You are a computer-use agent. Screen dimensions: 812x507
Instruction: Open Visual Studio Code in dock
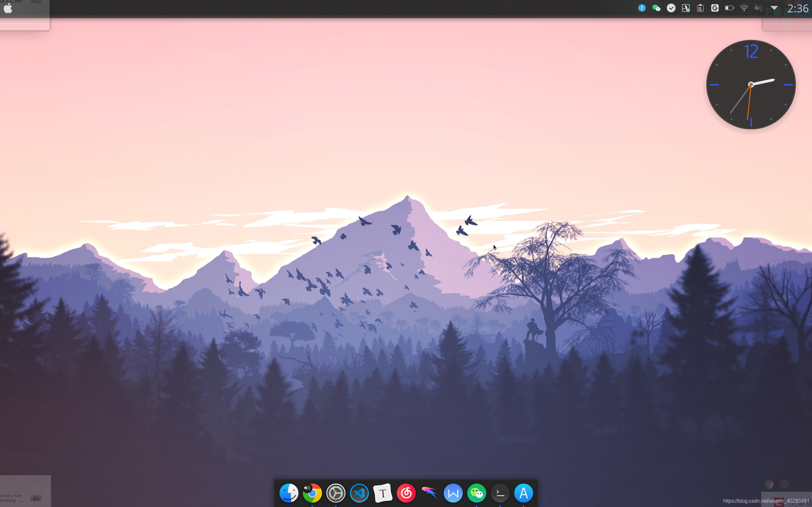tap(359, 493)
